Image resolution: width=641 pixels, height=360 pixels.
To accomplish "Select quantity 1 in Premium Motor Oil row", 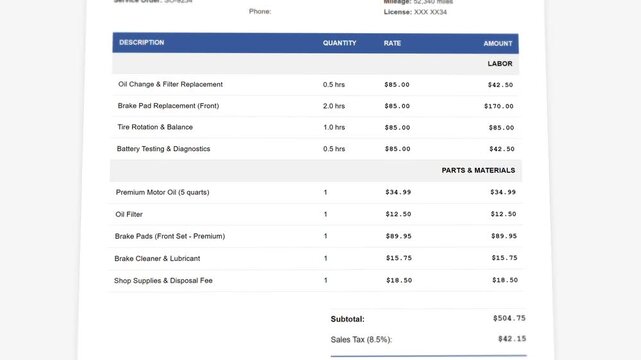I will (x=325, y=192).
